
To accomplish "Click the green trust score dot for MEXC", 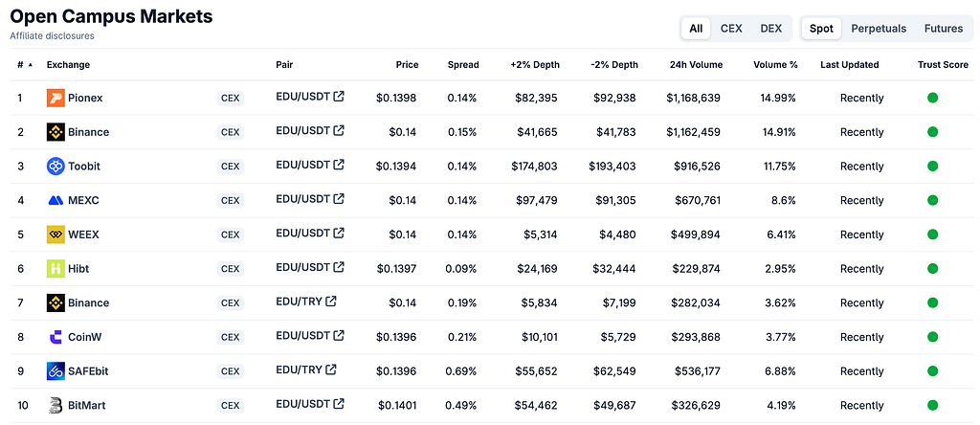I will (932, 200).
